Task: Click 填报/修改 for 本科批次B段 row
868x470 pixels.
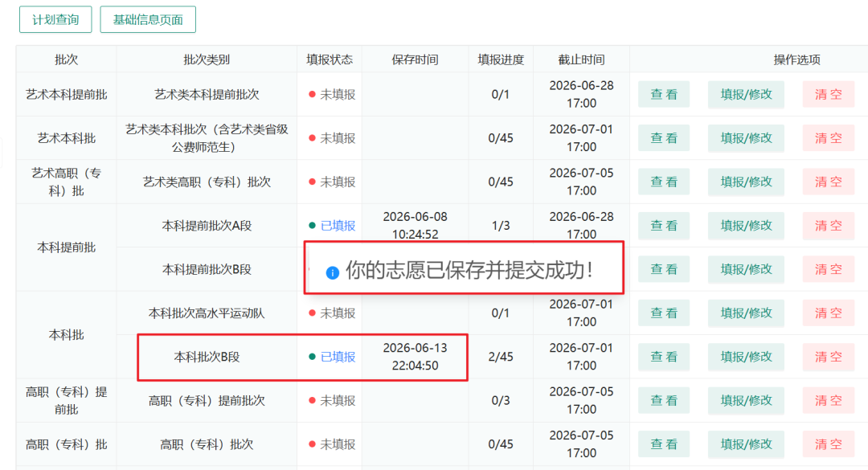Action: click(x=746, y=357)
